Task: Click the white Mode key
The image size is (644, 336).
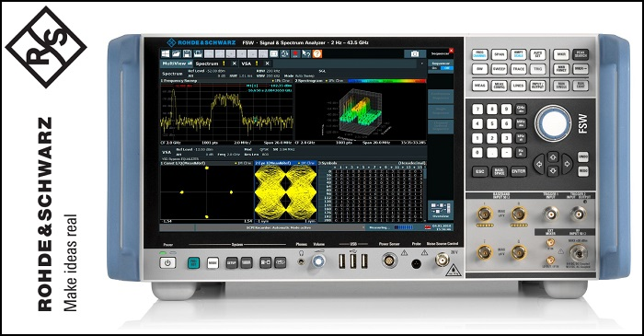Action: click(213, 263)
